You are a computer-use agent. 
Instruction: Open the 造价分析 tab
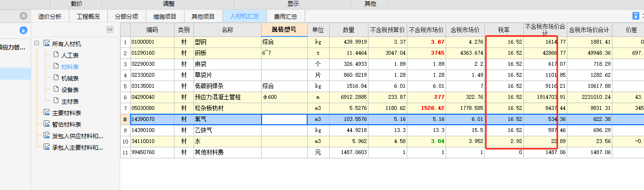pyautogui.click(x=50, y=16)
